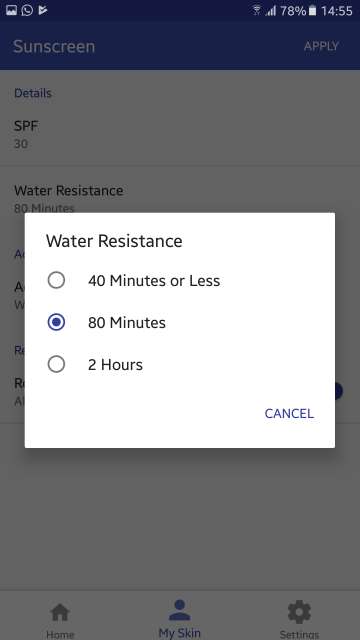Pick the 2 Hours radio button

(56, 364)
